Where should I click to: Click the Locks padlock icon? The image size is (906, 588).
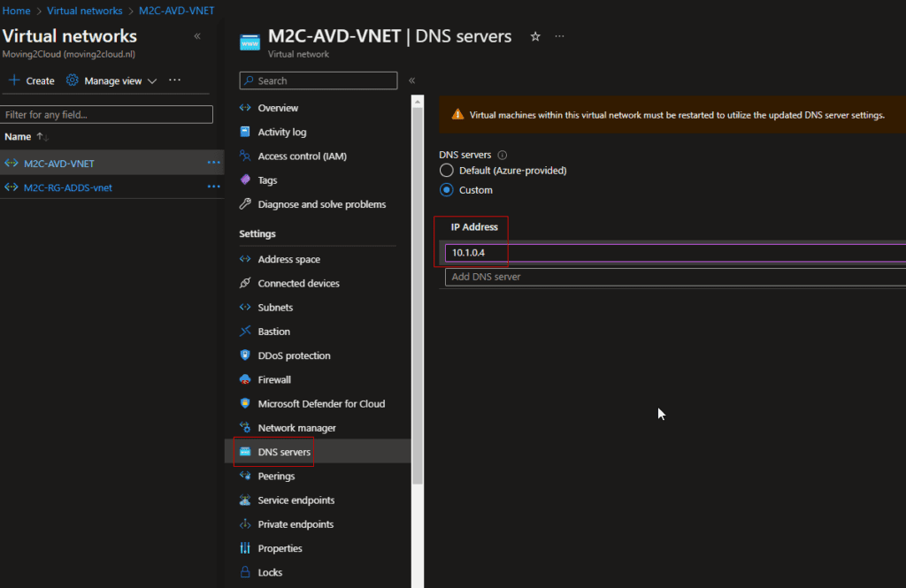pos(245,572)
